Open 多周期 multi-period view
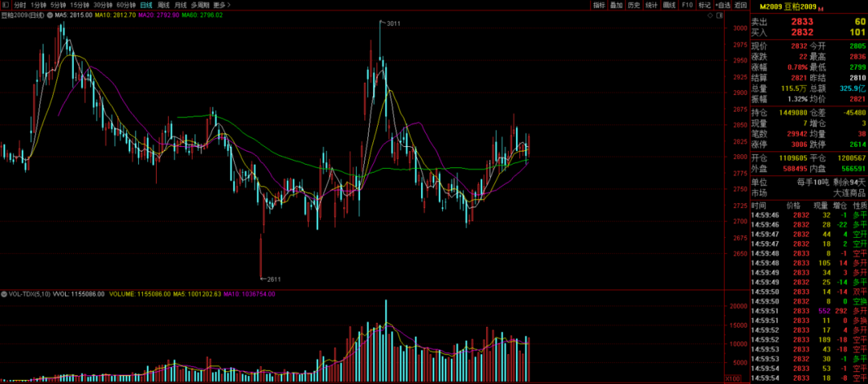This screenshot has height=384, width=868. click(x=200, y=5)
